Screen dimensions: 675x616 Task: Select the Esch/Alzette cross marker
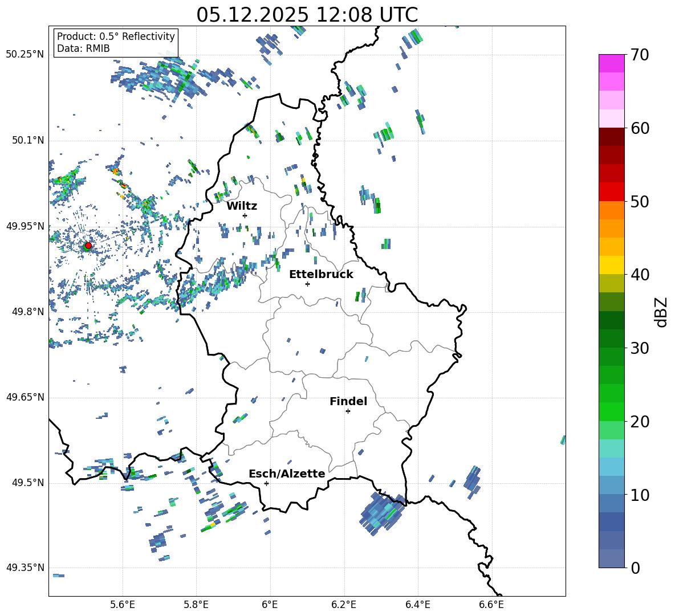266,483
